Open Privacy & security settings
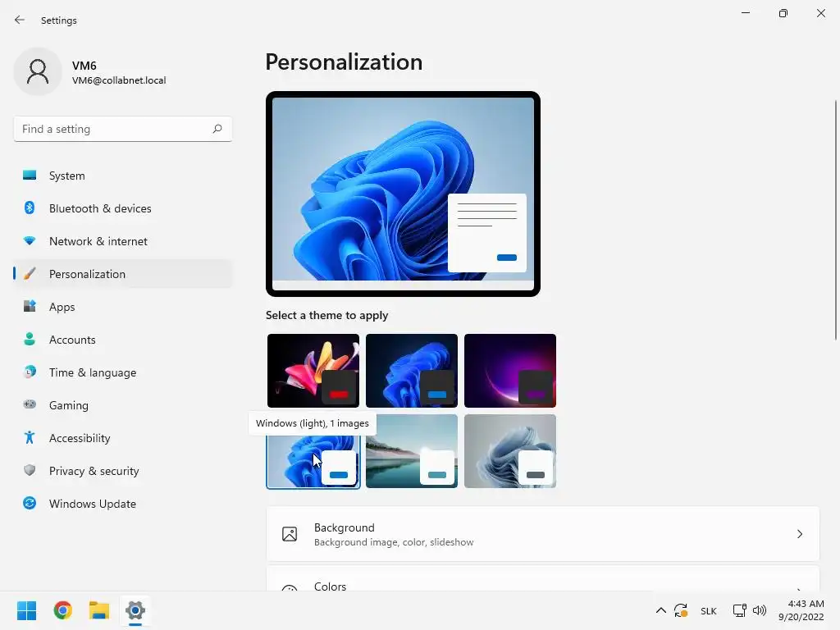This screenshot has width=840, height=630. click(123, 471)
